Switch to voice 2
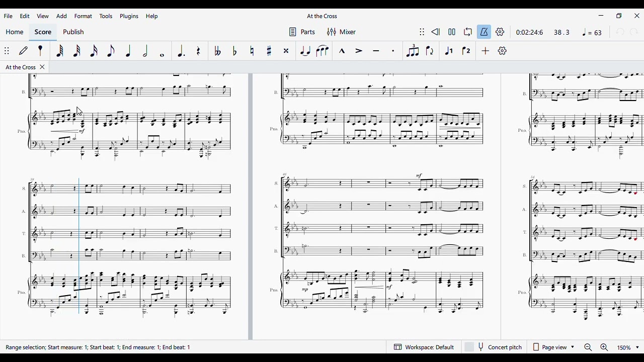Screen dimensions: 644x362 pyautogui.click(x=466, y=51)
